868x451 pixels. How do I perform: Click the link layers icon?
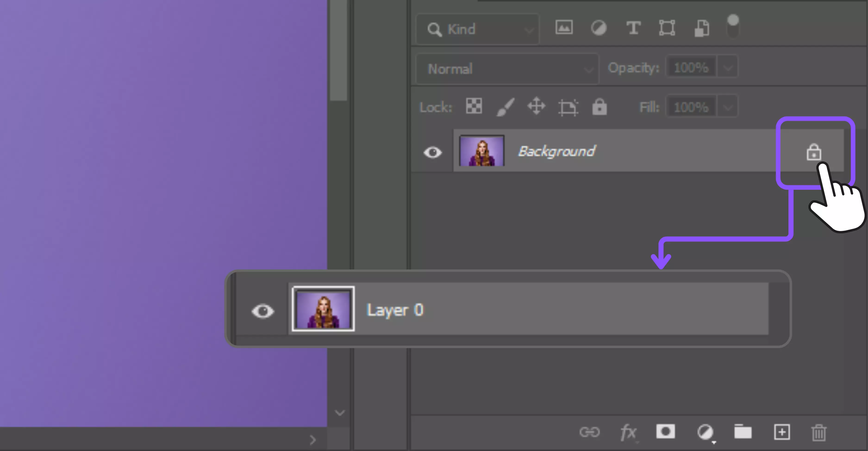point(589,432)
